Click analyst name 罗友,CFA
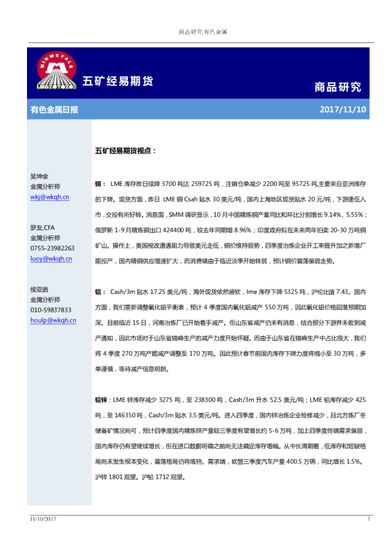The width and height of the screenshot is (392, 555). (x=42, y=227)
